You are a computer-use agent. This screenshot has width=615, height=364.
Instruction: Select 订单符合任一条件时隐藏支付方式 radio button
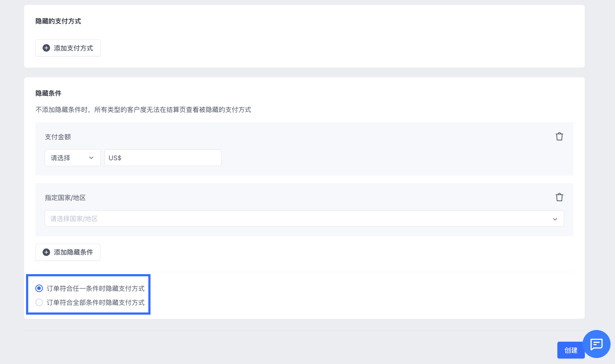39,288
